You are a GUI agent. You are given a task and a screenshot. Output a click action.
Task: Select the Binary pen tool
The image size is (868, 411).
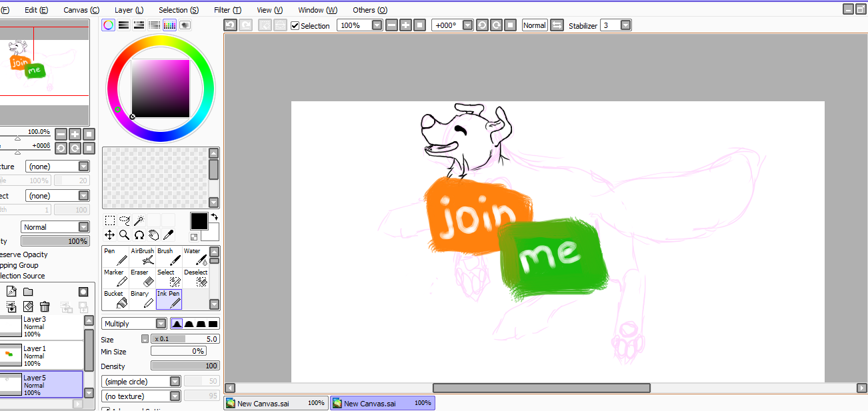pos(142,299)
